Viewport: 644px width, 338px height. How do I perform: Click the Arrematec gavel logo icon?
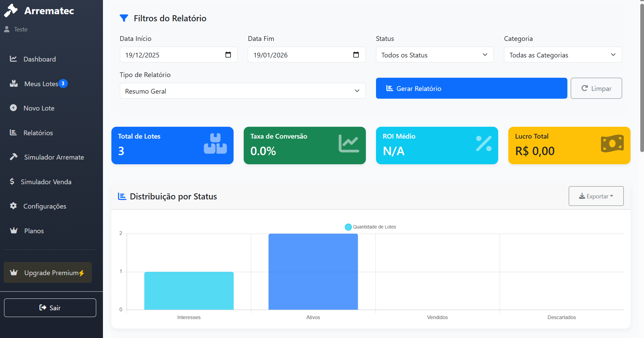click(x=11, y=10)
